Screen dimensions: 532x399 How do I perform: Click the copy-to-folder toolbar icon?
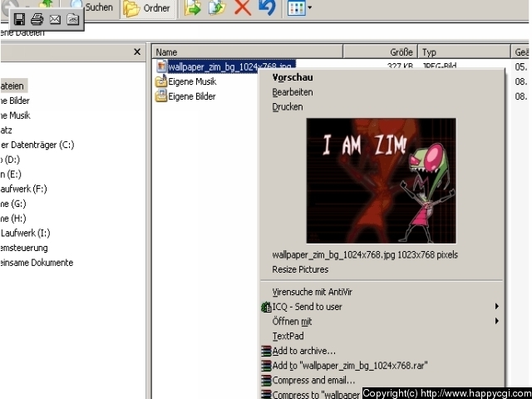tap(217, 7)
